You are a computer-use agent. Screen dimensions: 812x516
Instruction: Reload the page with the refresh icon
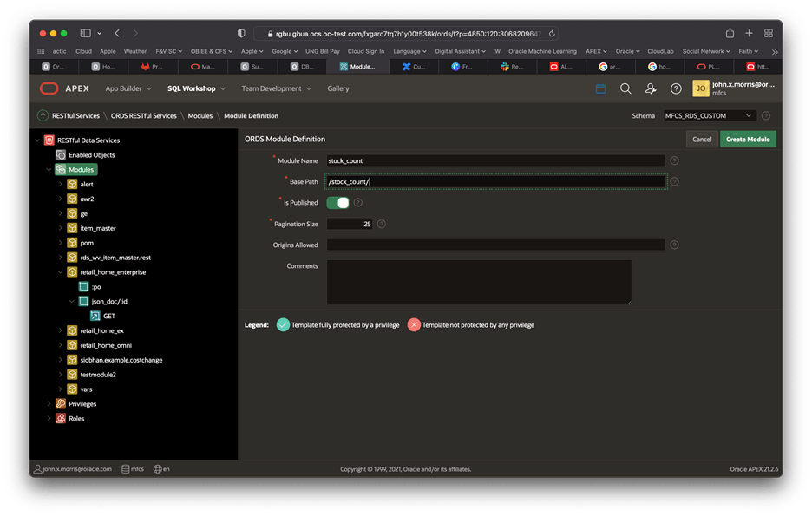[x=552, y=34]
